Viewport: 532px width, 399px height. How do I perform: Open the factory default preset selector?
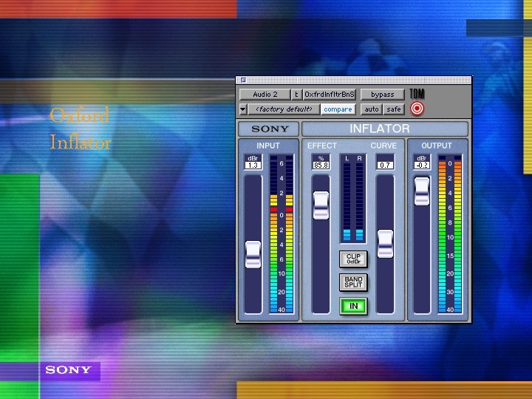(x=284, y=109)
